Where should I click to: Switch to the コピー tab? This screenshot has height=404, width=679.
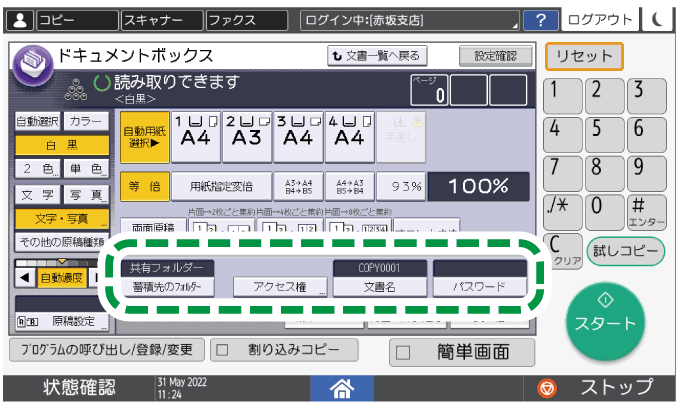point(77,20)
